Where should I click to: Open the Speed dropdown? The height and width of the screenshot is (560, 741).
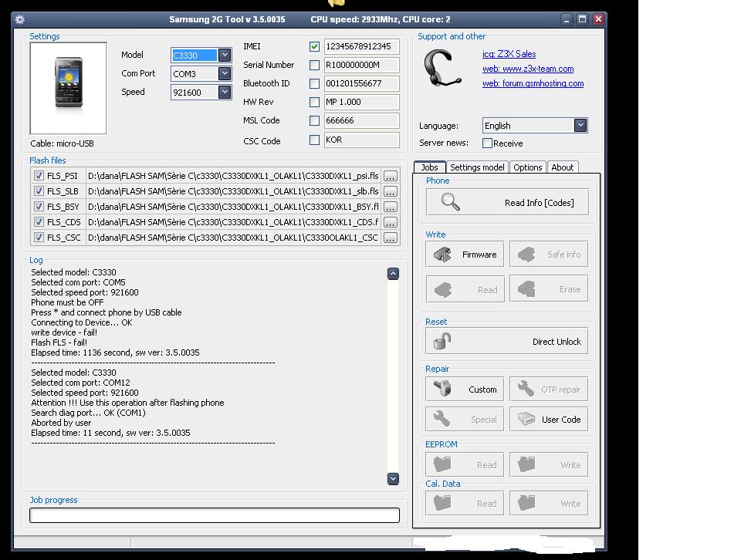pyautogui.click(x=225, y=92)
